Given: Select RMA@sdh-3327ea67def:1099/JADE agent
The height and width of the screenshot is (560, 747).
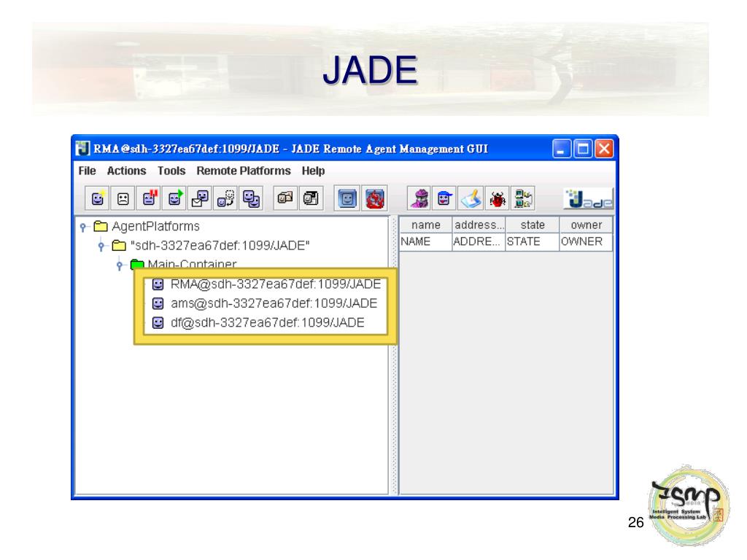Looking at the screenshot, I should pos(275,284).
